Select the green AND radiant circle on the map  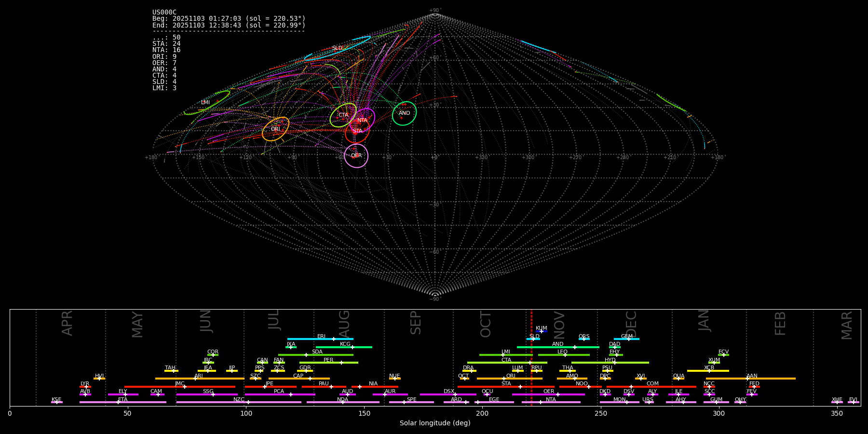tap(404, 113)
